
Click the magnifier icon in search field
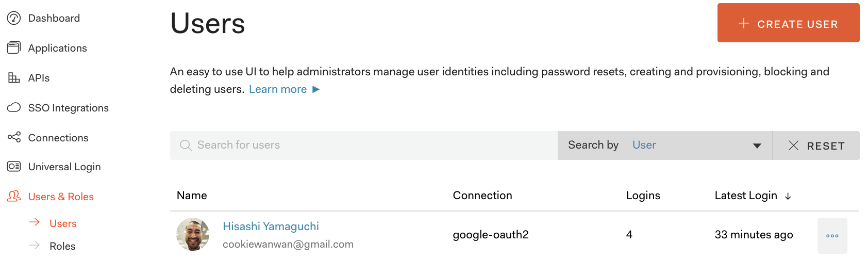point(186,145)
